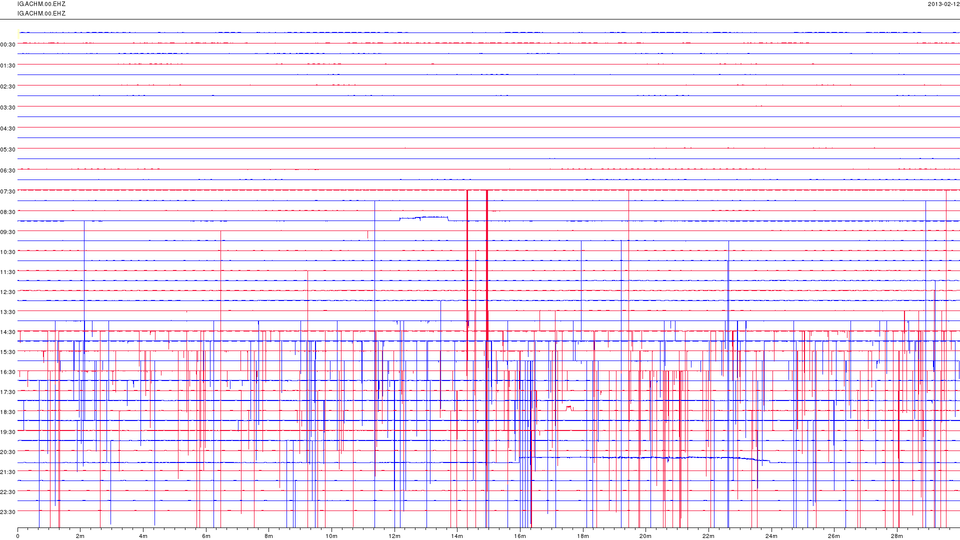
Task: Click the 2m axis tick label
Action: [x=80, y=536]
